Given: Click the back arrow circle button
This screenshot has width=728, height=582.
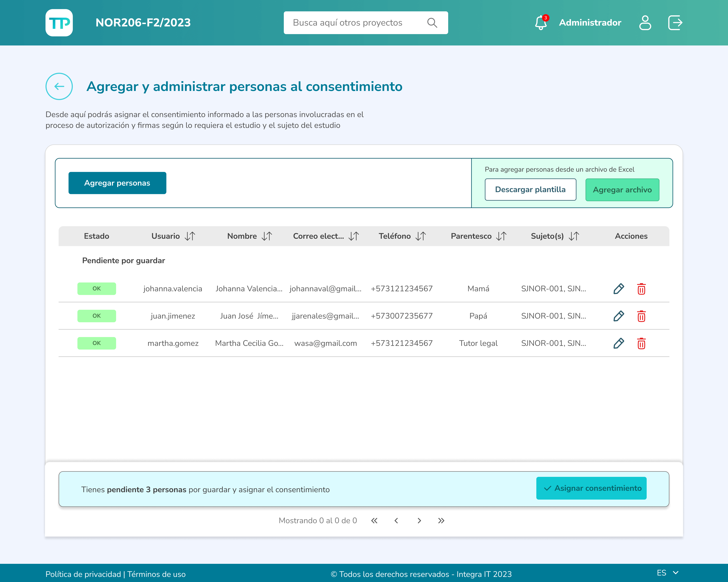Looking at the screenshot, I should coord(59,86).
